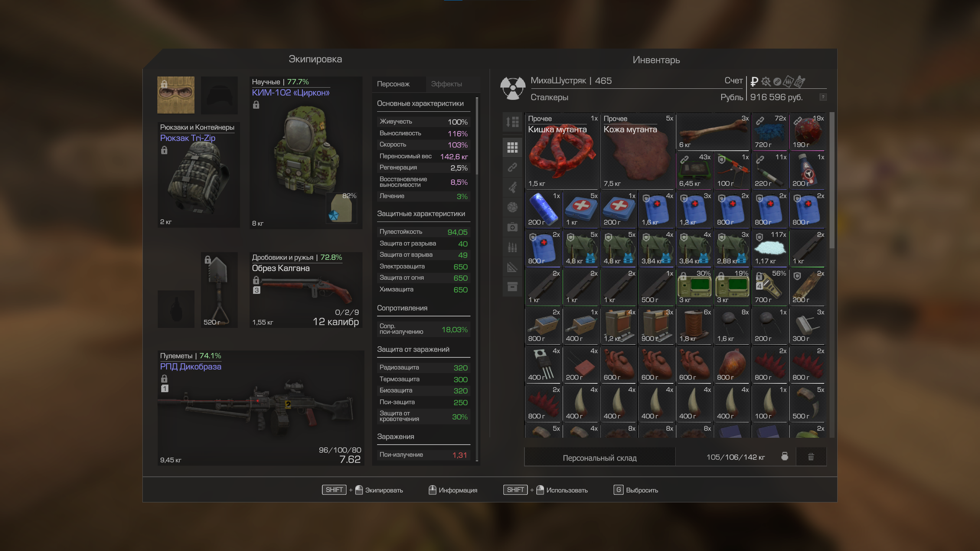
Task: Click the weight kettlebell icon
Action: (784, 456)
